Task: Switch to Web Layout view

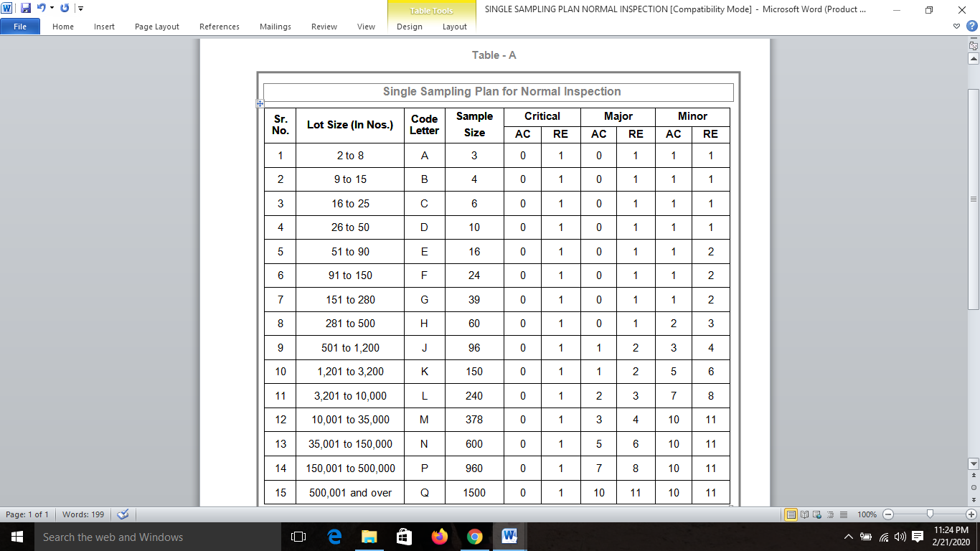Action: [817, 514]
